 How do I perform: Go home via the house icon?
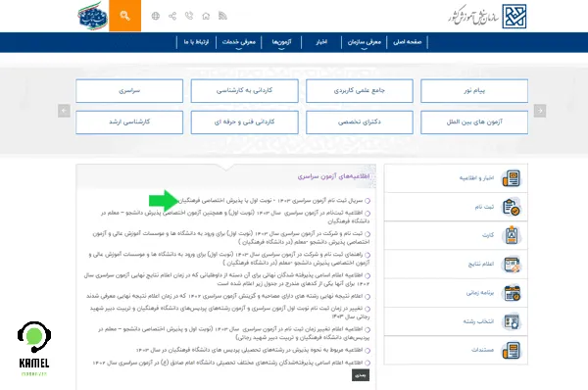click(x=206, y=16)
